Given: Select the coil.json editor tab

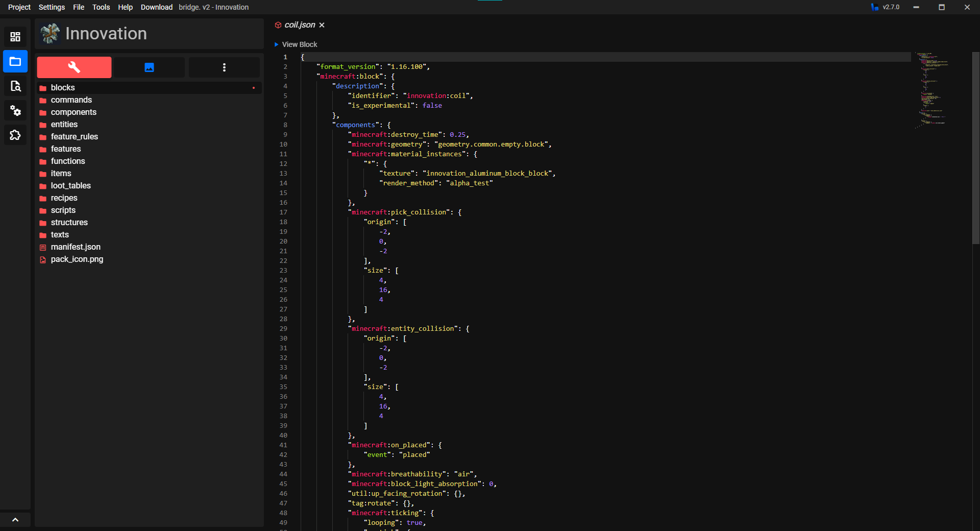Looking at the screenshot, I should [300, 25].
